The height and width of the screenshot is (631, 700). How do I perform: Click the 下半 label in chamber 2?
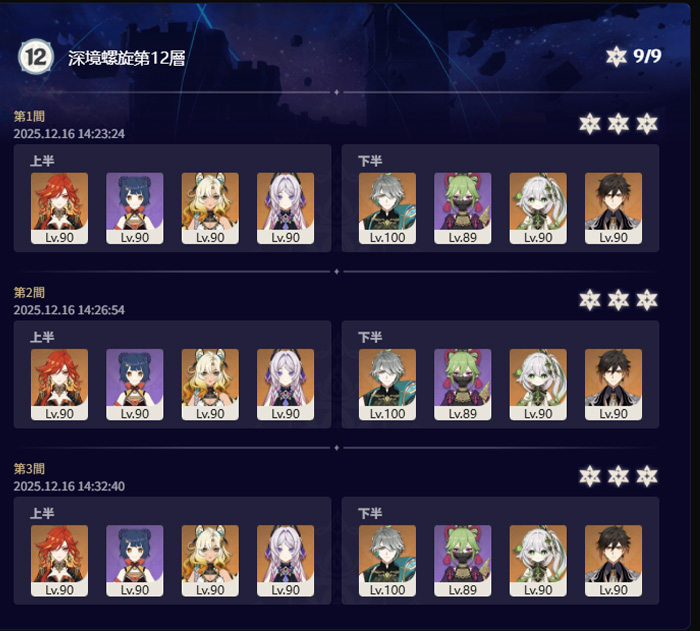coord(370,337)
